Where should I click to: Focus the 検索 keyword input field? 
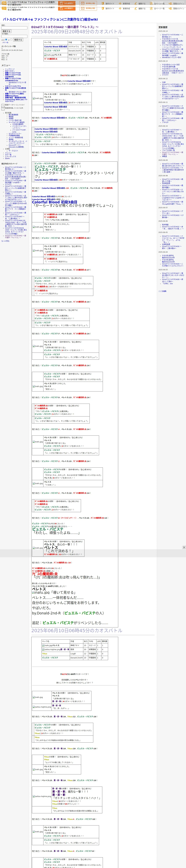[14, 28]
